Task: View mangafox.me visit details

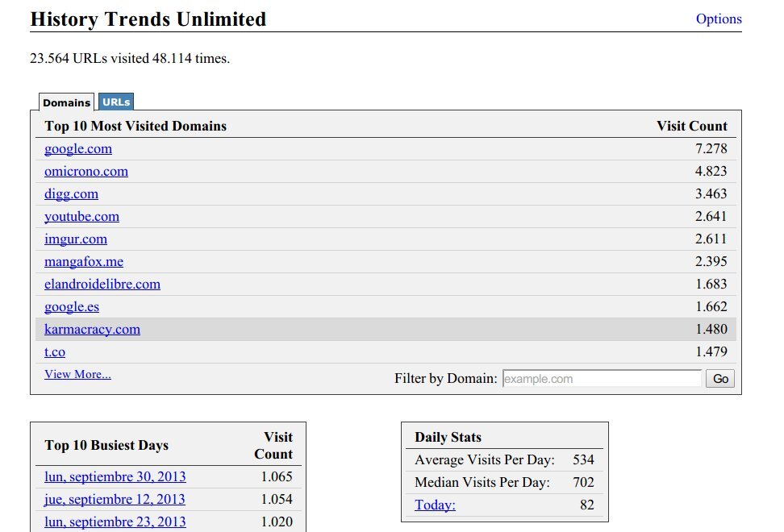Action: [x=83, y=261]
